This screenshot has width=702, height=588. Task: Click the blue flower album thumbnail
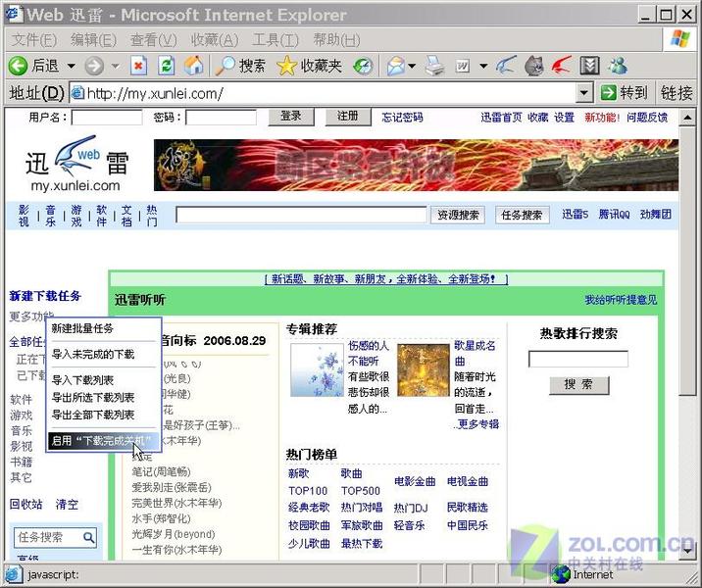pos(317,370)
